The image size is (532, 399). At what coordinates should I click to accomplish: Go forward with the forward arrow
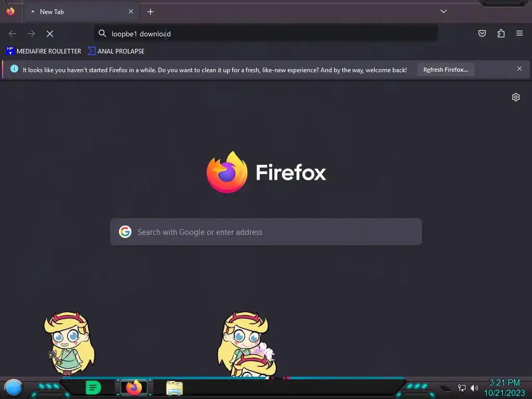pos(31,34)
